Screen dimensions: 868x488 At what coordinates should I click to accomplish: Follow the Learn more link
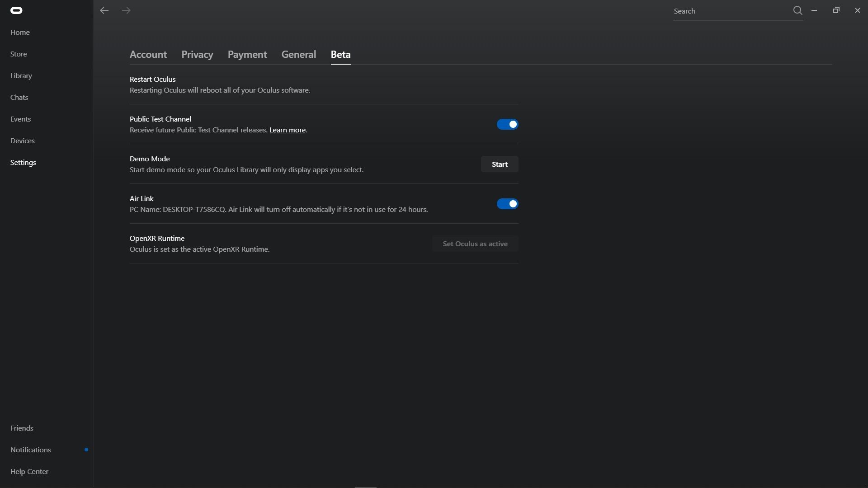pos(288,130)
